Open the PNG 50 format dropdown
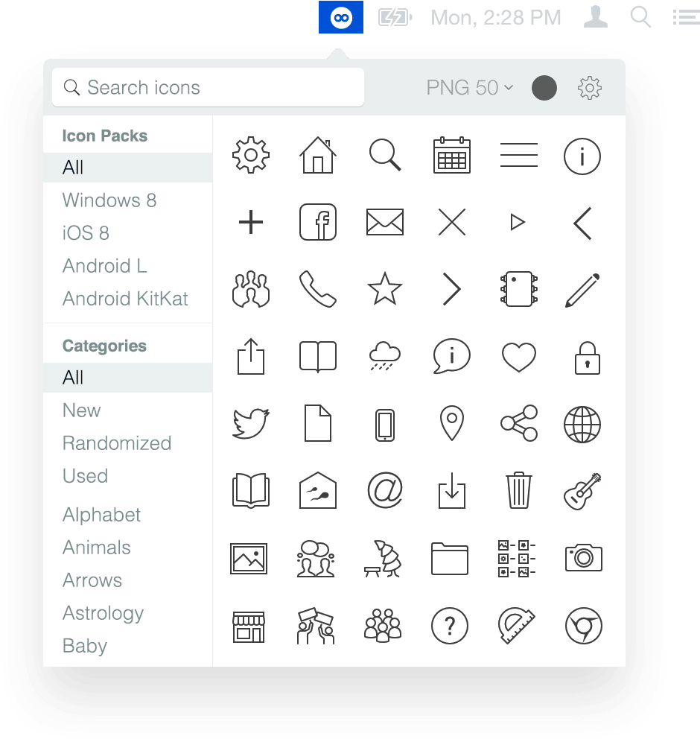 [469, 88]
